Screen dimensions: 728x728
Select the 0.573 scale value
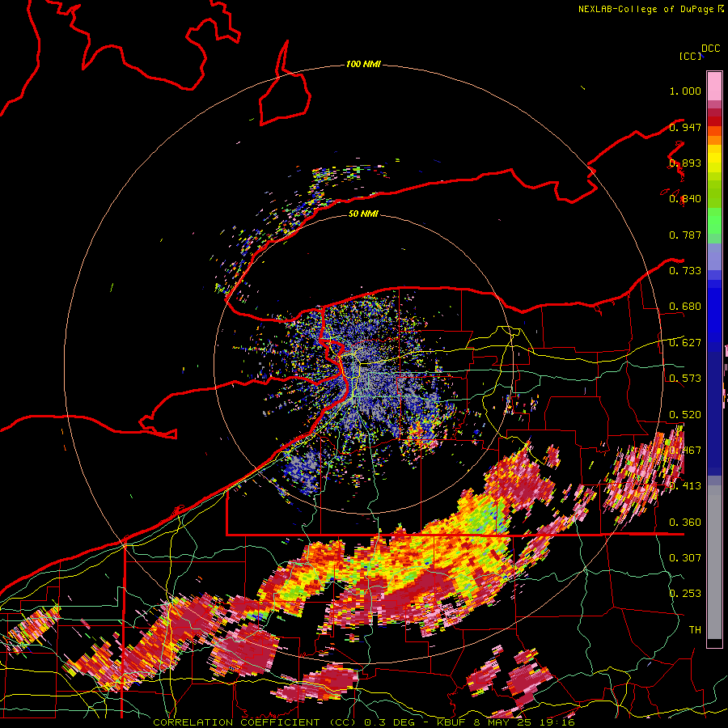coord(685,379)
